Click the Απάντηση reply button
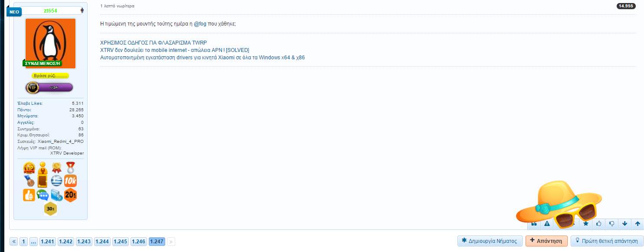The image size is (644, 252). [x=546, y=241]
